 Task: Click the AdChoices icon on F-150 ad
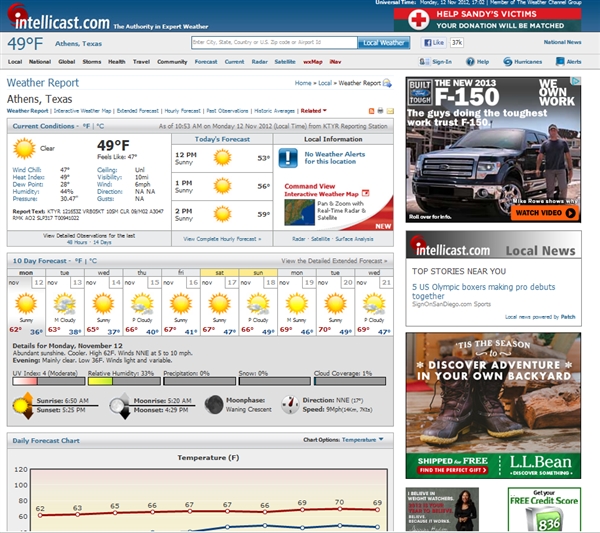576,81
